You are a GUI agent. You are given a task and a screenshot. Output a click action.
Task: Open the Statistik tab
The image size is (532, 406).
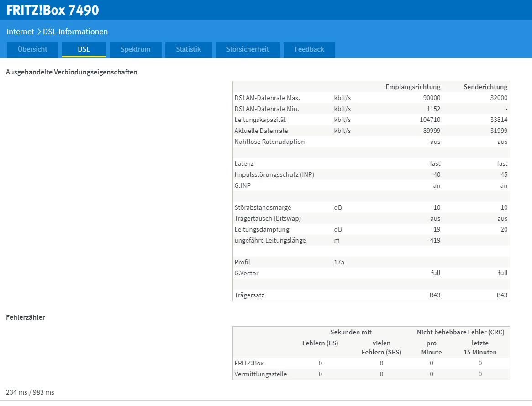[x=188, y=49]
